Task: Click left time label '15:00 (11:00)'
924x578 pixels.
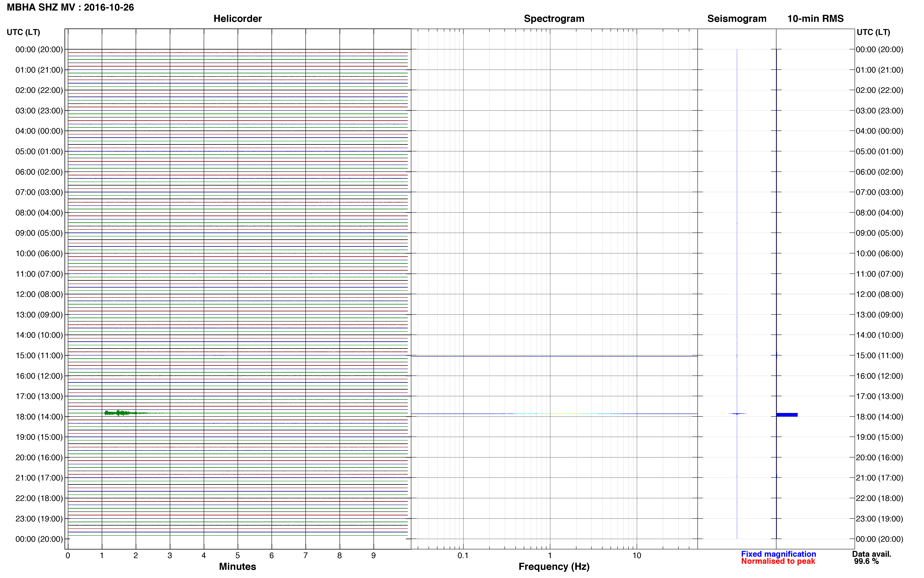Action: (x=39, y=355)
